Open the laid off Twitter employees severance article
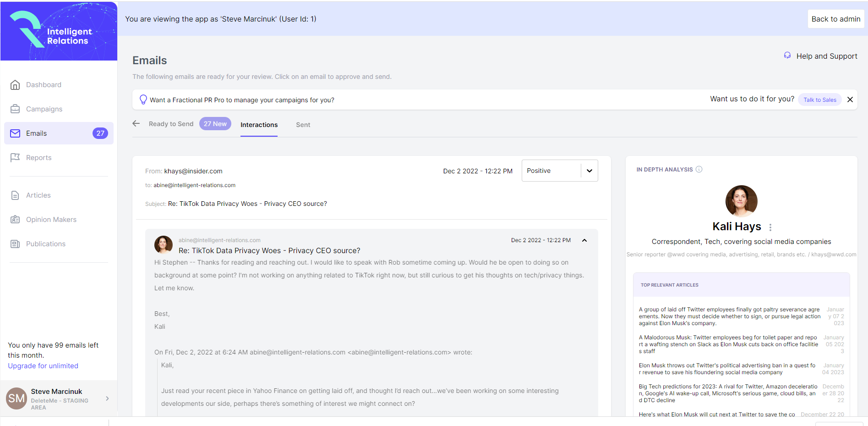 [729, 316]
